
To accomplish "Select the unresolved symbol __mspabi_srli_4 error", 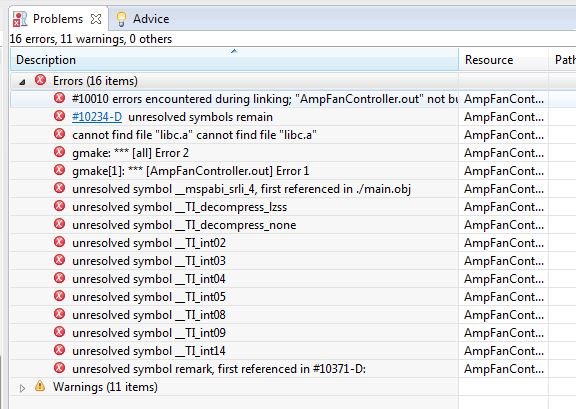I will tap(293, 189).
